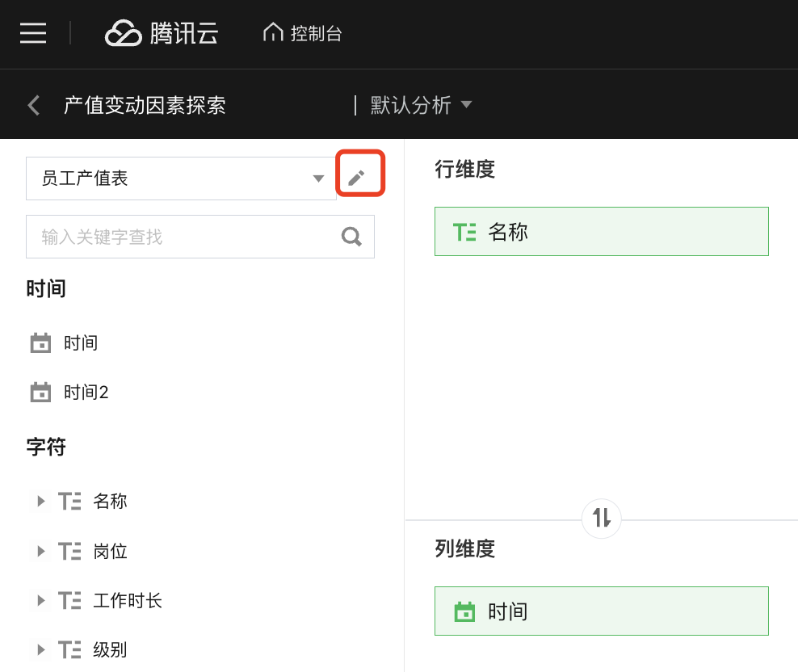This screenshot has width=798, height=672.
Task: Select the 工作时长 text field
Action: point(128,600)
